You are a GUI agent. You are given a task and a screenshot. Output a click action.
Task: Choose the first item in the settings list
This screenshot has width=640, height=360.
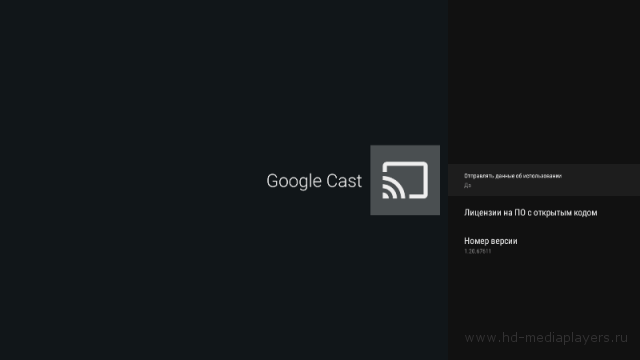coord(544,180)
